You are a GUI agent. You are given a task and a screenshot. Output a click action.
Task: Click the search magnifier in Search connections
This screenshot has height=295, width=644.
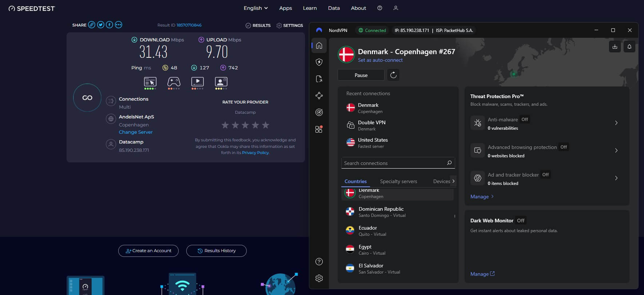coord(449,163)
